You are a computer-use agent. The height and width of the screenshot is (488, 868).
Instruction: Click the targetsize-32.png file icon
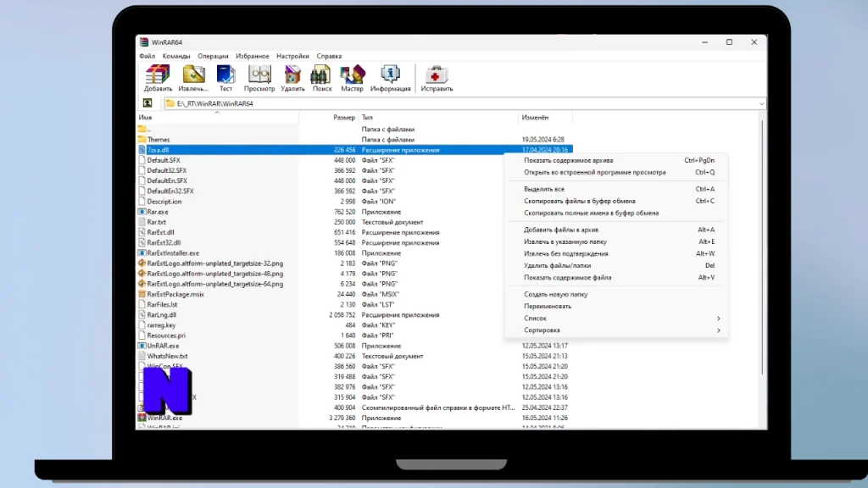pyautogui.click(x=142, y=263)
